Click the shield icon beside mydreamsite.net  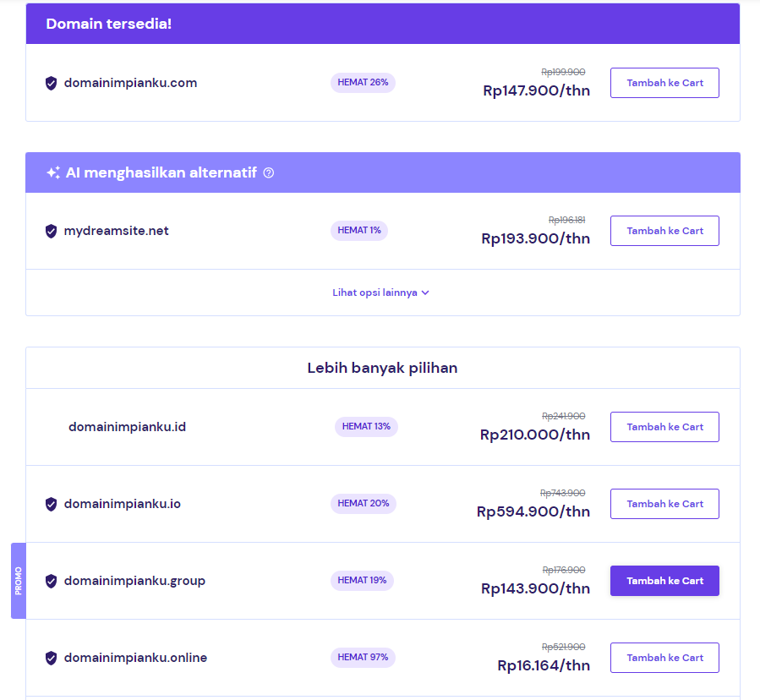[x=51, y=230]
